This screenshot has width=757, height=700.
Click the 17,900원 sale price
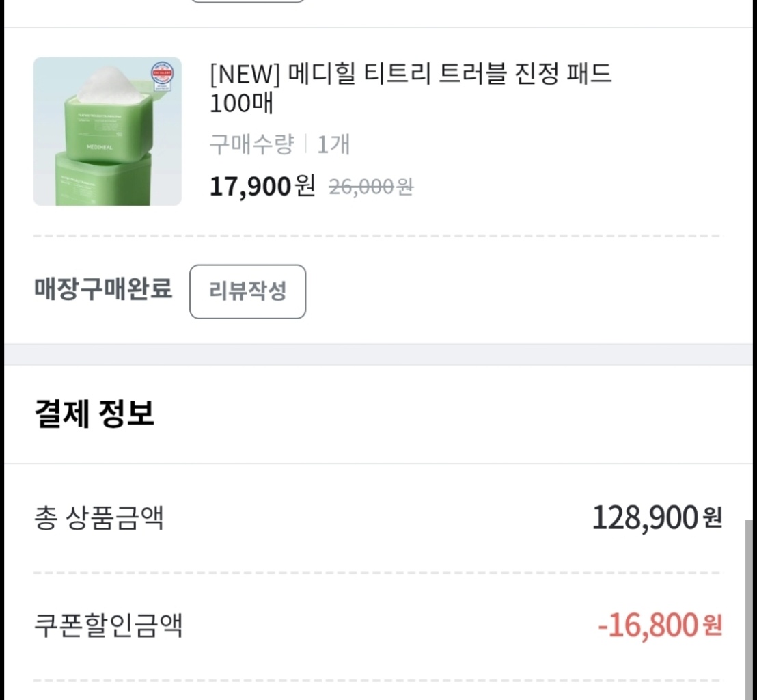point(262,186)
